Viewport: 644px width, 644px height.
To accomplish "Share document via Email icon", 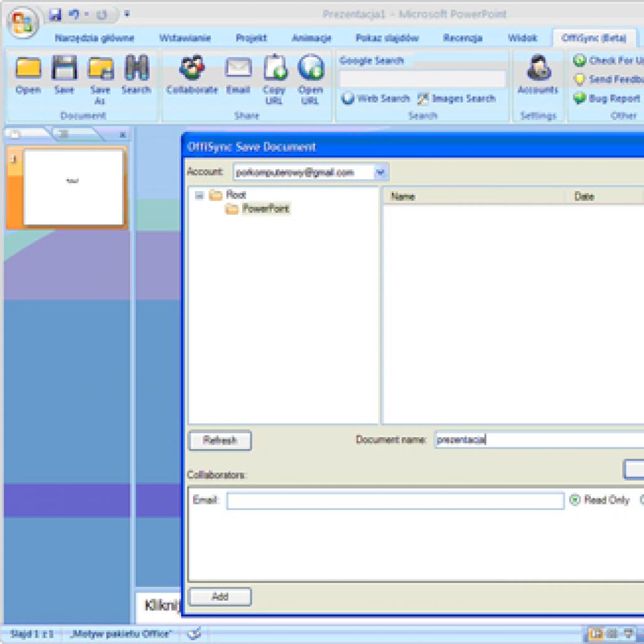I will pos(238,75).
